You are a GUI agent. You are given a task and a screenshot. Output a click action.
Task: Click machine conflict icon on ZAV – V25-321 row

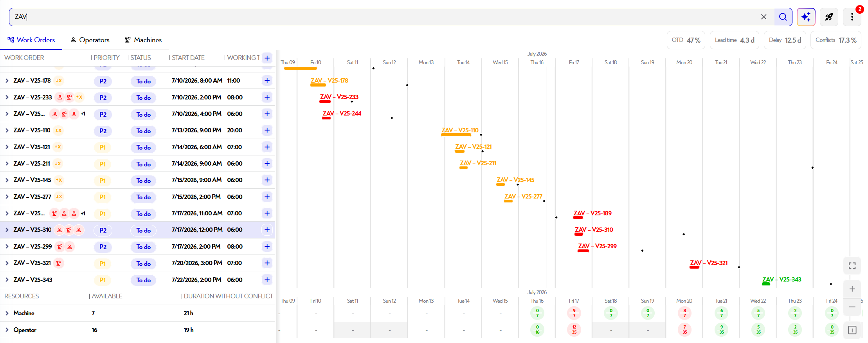click(x=59, y=263)
